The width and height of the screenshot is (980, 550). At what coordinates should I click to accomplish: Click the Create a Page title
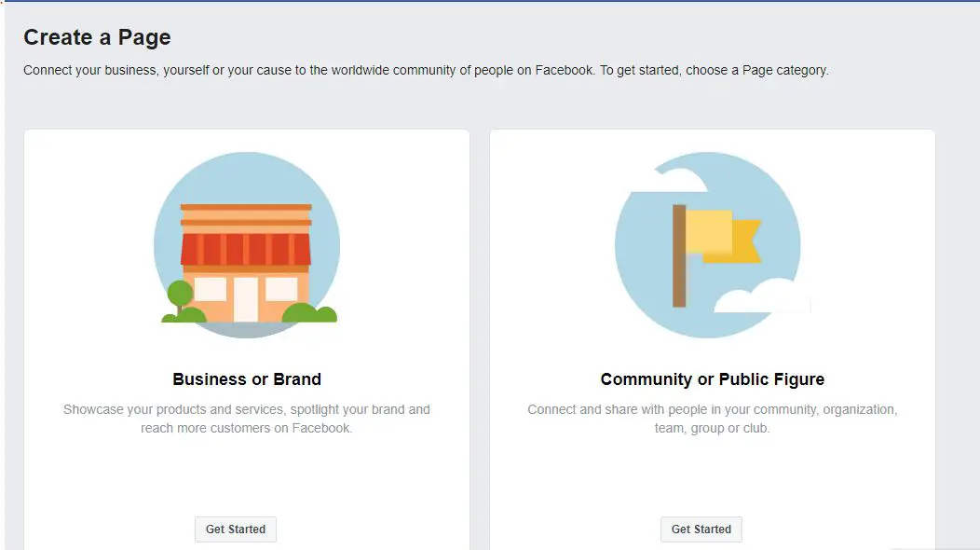tap(97, 37)
